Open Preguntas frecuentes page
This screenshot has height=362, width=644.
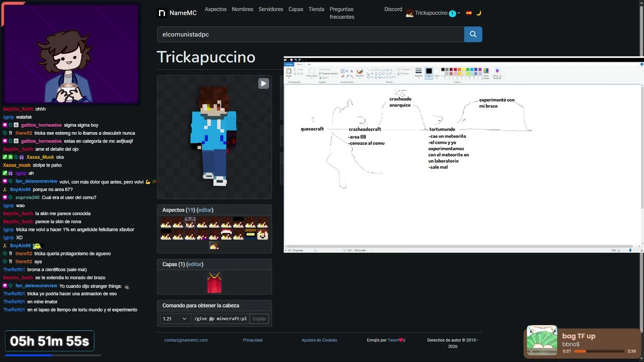click(x=342, y=13)
